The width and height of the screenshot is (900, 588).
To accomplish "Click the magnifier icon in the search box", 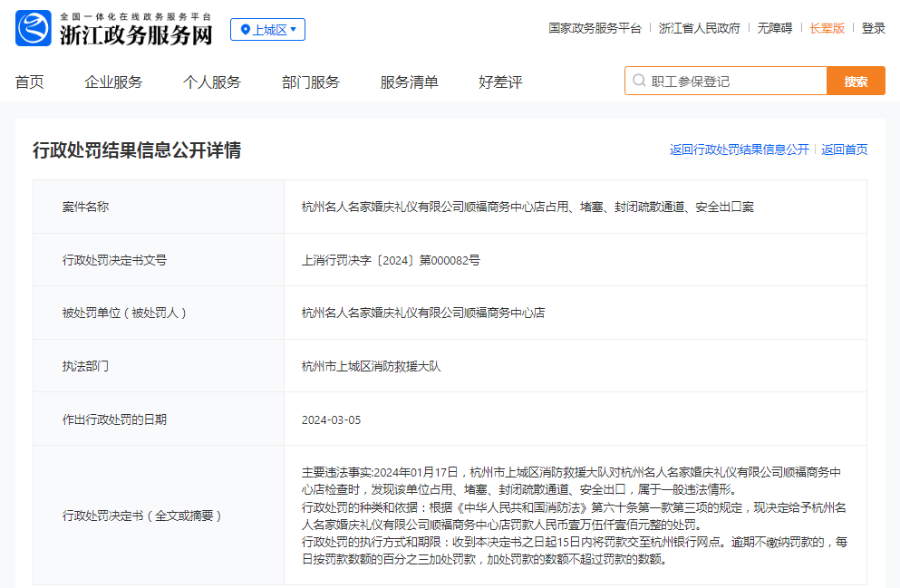I will point(639,81).
